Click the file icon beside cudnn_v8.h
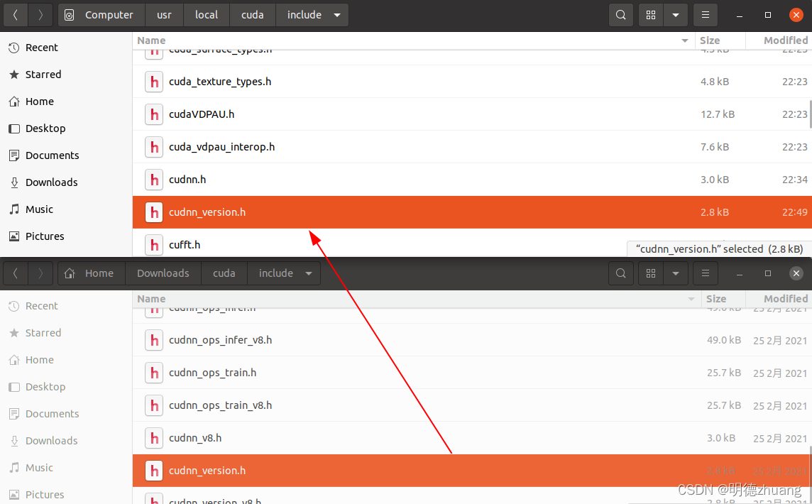 tap(154, 438)
